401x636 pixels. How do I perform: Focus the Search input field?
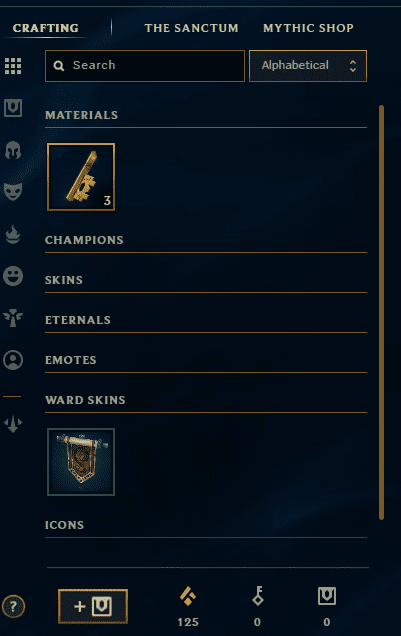[x=145, y=66]
